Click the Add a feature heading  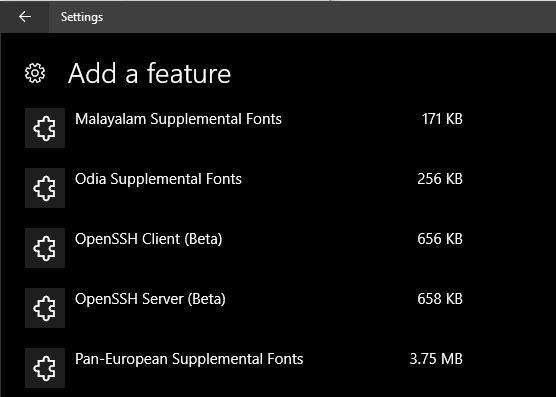pyautogui.click(x=149, y=74)
